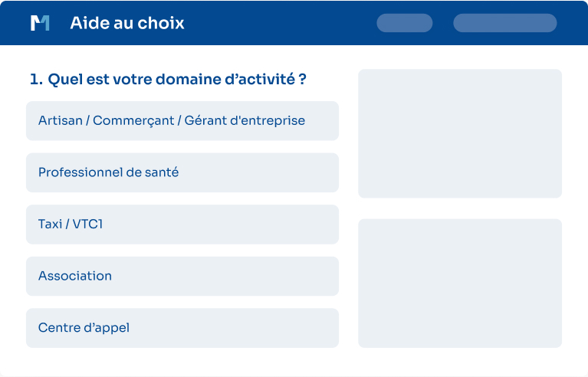The width and height of the screenshot is (588, 377).
Task: Click the upper gray placeholder panel
Action: pos(460,133)
